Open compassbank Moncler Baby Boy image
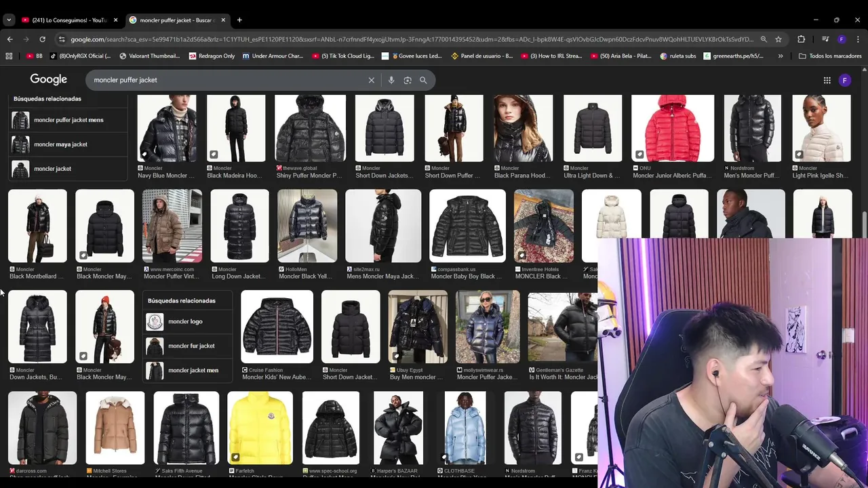Viewport: 868px width, 488px height. tap(468, 226)
